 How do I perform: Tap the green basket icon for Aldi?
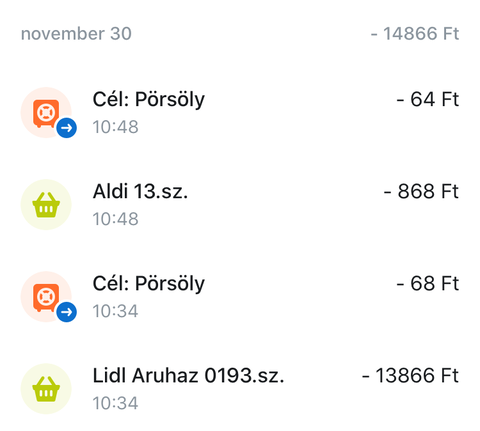pos(46,205)
